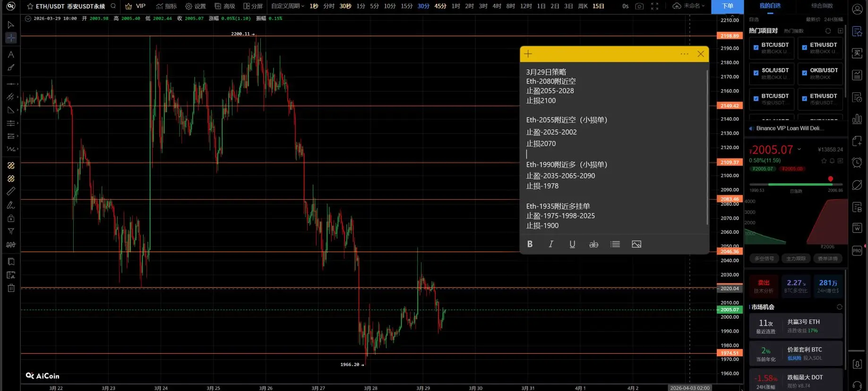Image resolution: width=868 pixels, height=391 pixels.
Task: Open the Binance VIP Loan announcement
Action: point(790,128)
